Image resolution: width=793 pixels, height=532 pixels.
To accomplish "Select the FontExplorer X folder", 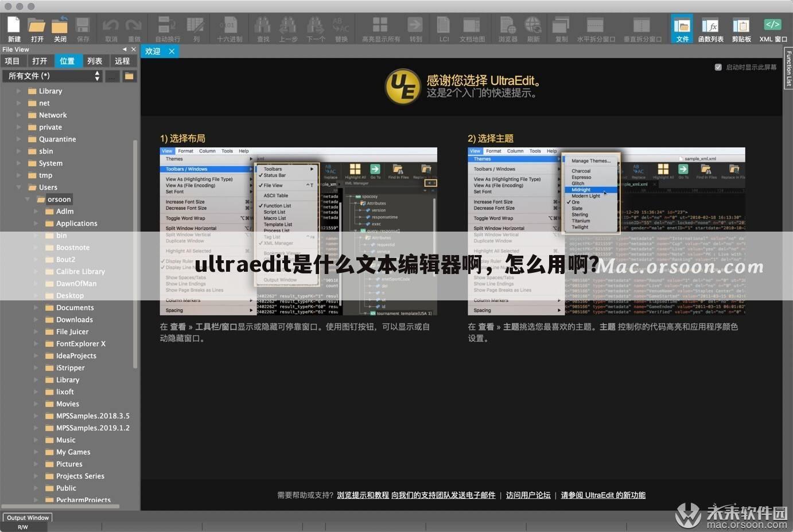I will click(81, 344).
